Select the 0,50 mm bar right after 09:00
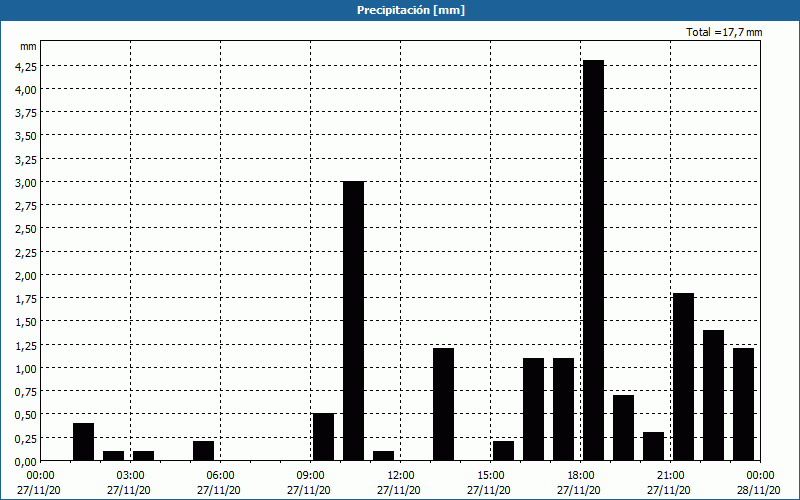The height and width of the screenshot is (500, 800). point(323,437)
